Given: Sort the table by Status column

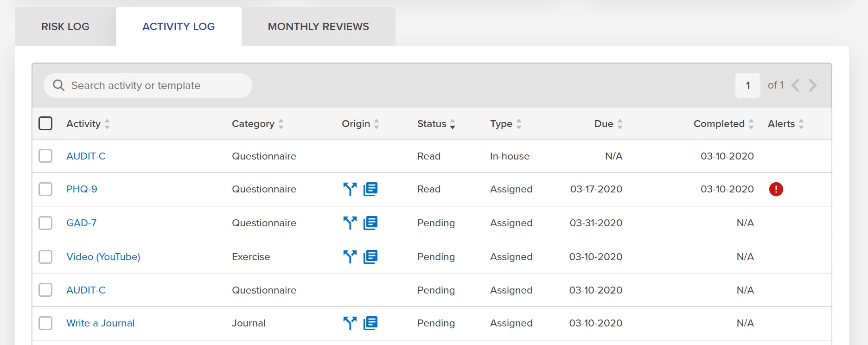Looking at the screenshot, I should (x=436, y=124).
